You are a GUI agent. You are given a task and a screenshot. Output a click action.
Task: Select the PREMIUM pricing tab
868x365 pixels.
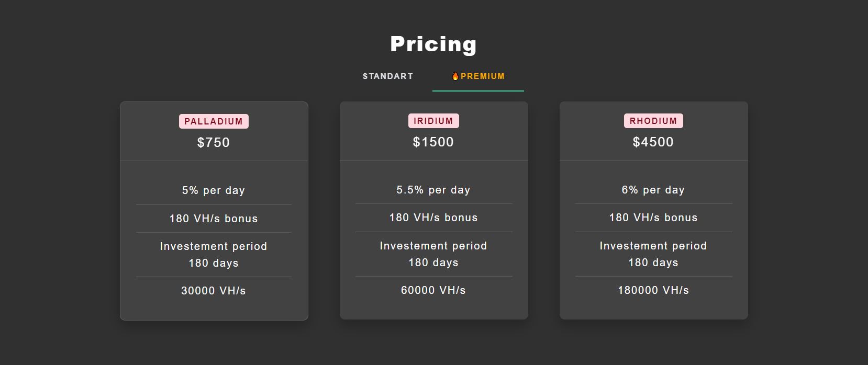tap(482, 76)
